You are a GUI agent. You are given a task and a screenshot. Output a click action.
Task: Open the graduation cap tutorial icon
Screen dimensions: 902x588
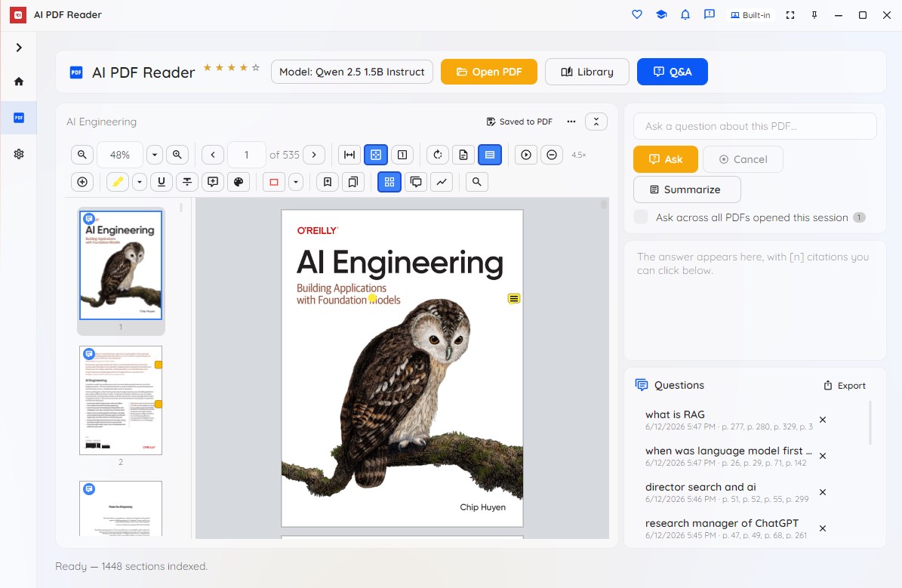[x=661, y=15]
